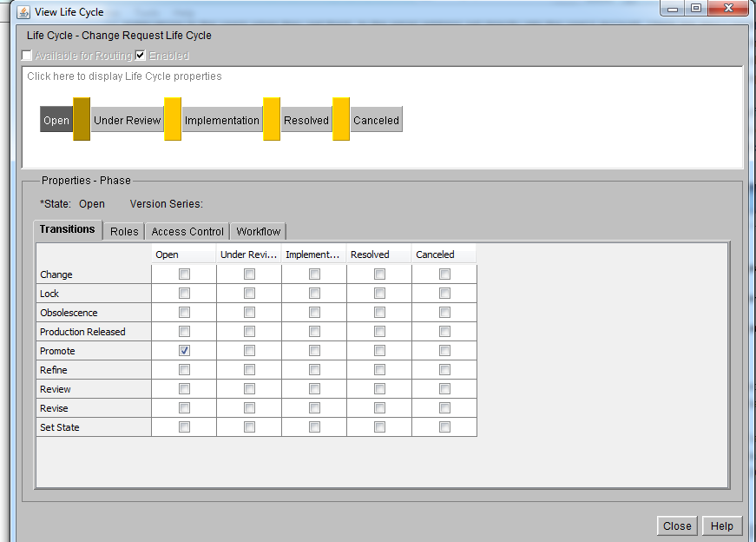The image size is (756, 542).
Task: Select the Resolved phase block
Action: point(306,119)
